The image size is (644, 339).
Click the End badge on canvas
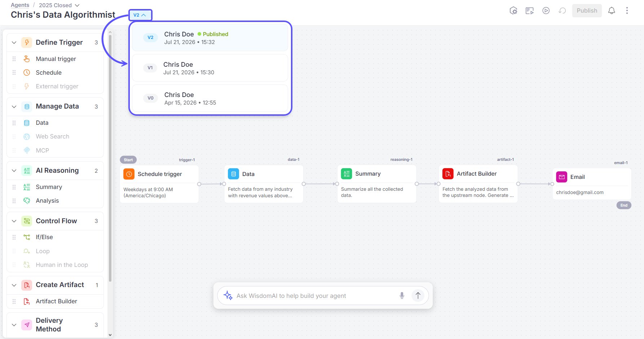(624, 205)
